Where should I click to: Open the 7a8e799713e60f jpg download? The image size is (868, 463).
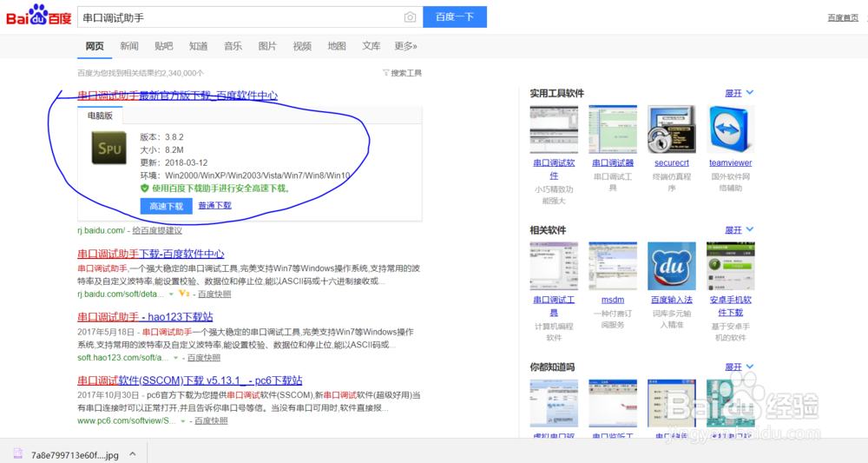[75, 454]
